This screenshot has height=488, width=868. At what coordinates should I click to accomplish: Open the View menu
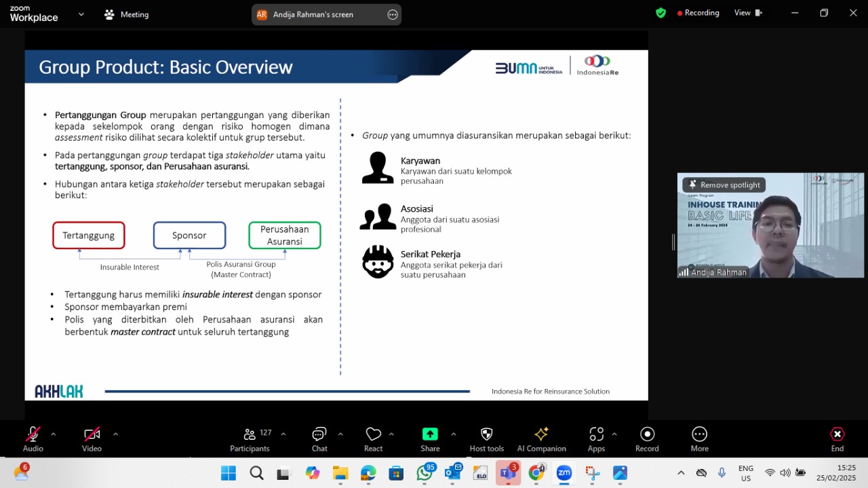click(x=748, y=13)
